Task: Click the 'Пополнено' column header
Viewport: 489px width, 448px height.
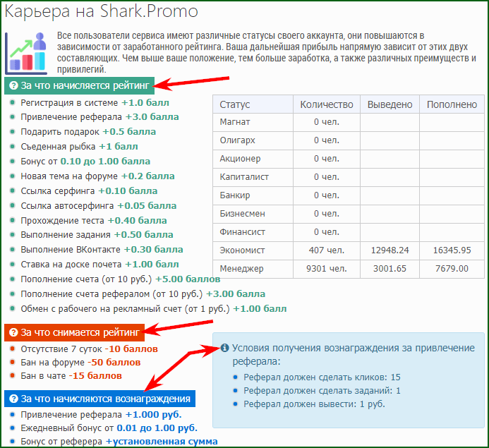Action: click(452, 104)
